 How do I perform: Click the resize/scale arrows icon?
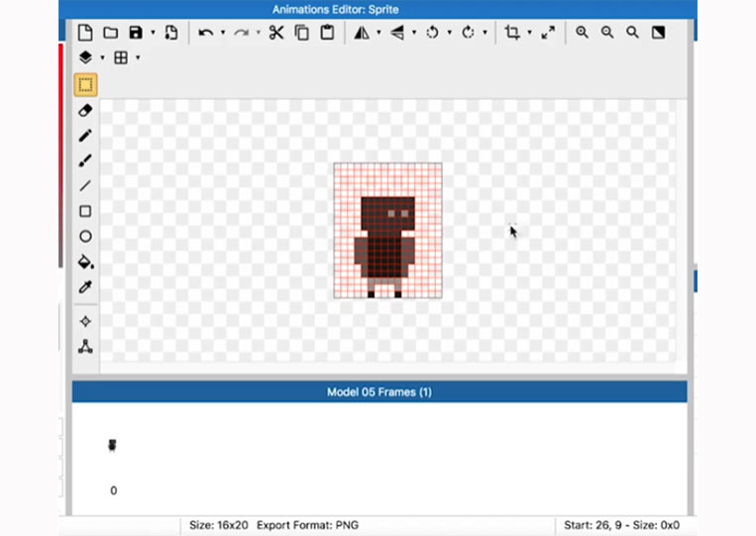(548, 33)
